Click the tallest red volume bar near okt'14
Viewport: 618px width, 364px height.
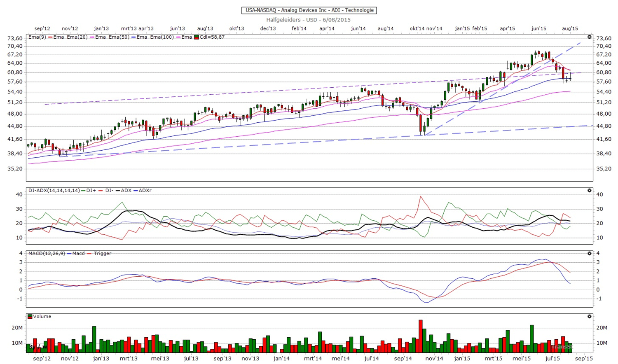tap(421, 336)
